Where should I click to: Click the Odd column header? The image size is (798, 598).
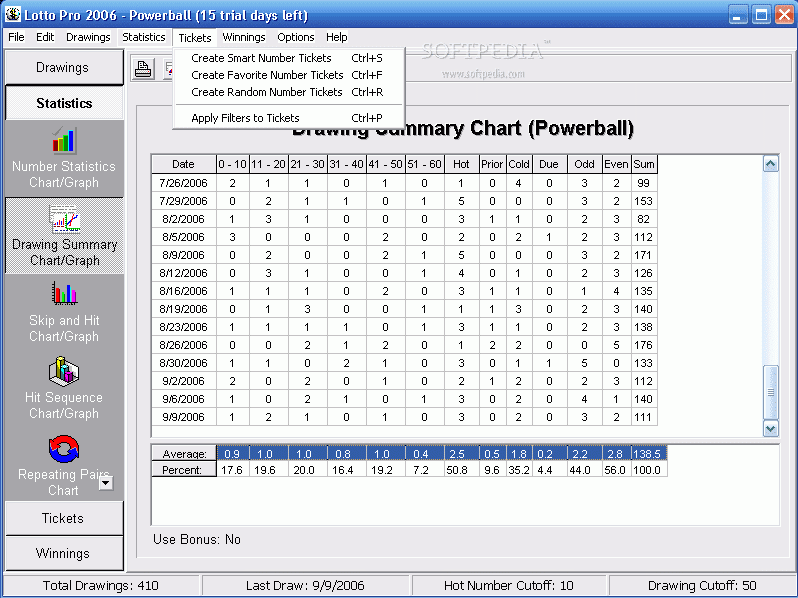(x=584, y=164)
